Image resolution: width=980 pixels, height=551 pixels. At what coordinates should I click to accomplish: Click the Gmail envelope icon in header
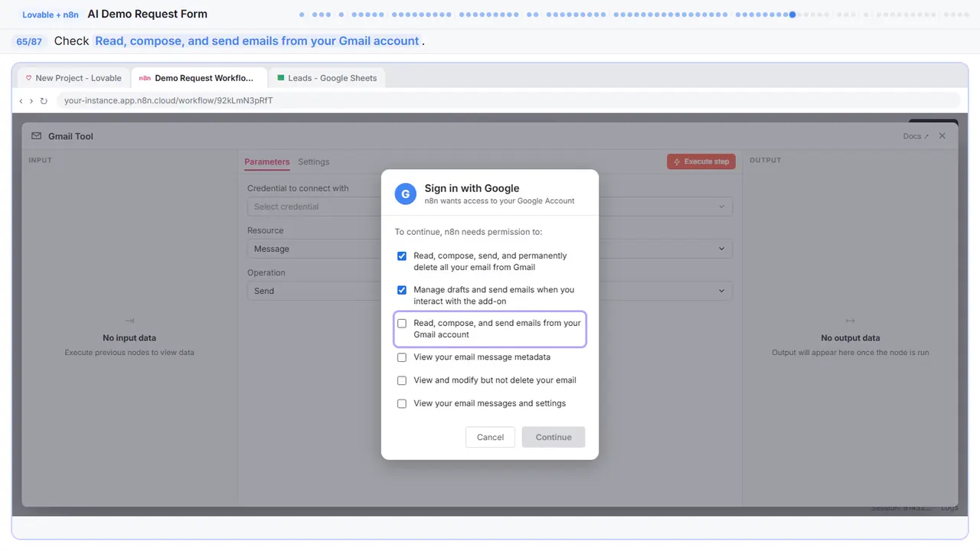pyautogui.click(x=36, y=136)
